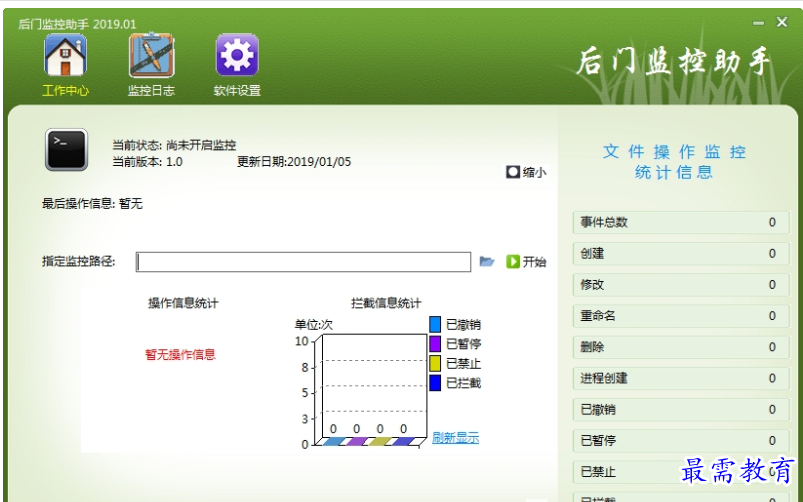Open the 工作中心 home icon
The height and width of the screenshot is (502, 803).
(x=66, y=55)
